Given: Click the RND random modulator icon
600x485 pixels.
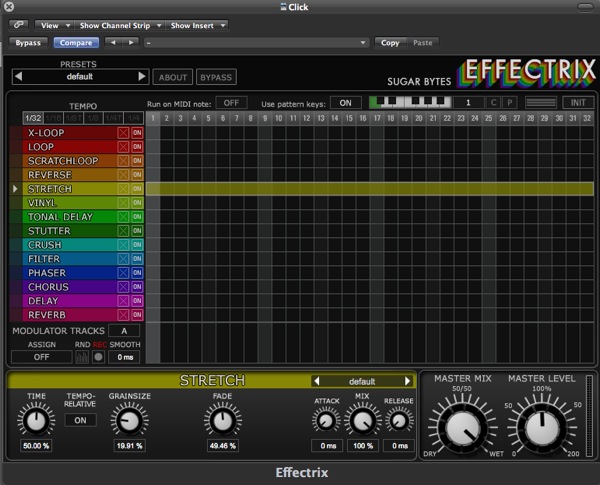Looking at the screenshot, I should [82, 357].
